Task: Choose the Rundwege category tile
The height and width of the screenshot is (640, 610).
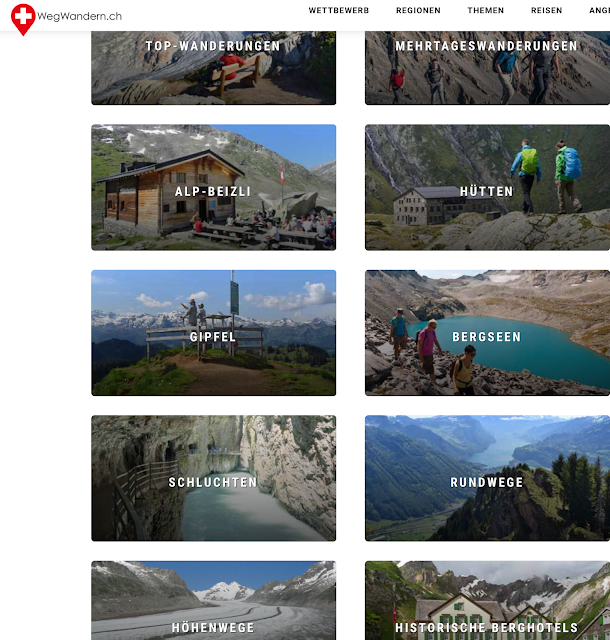Action: pos(487,478)
